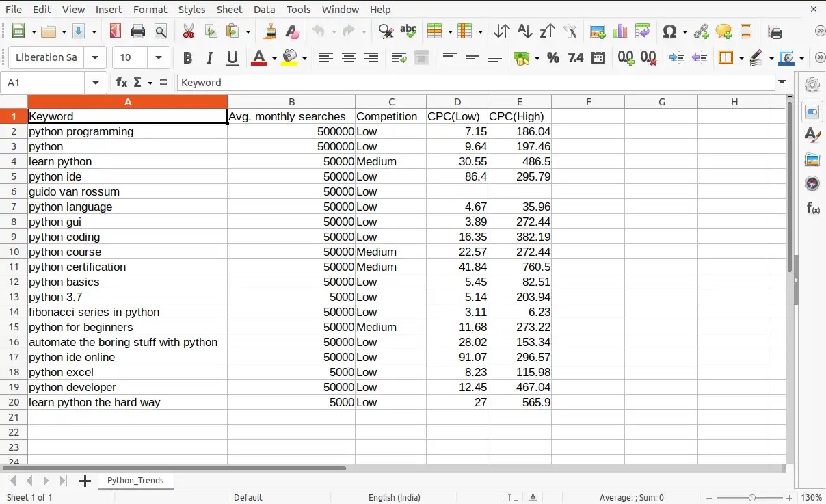Image resolution: width=826 pixels, height=504 pixels.
Task: Toggle Print Preview
Action: [161, 31]
